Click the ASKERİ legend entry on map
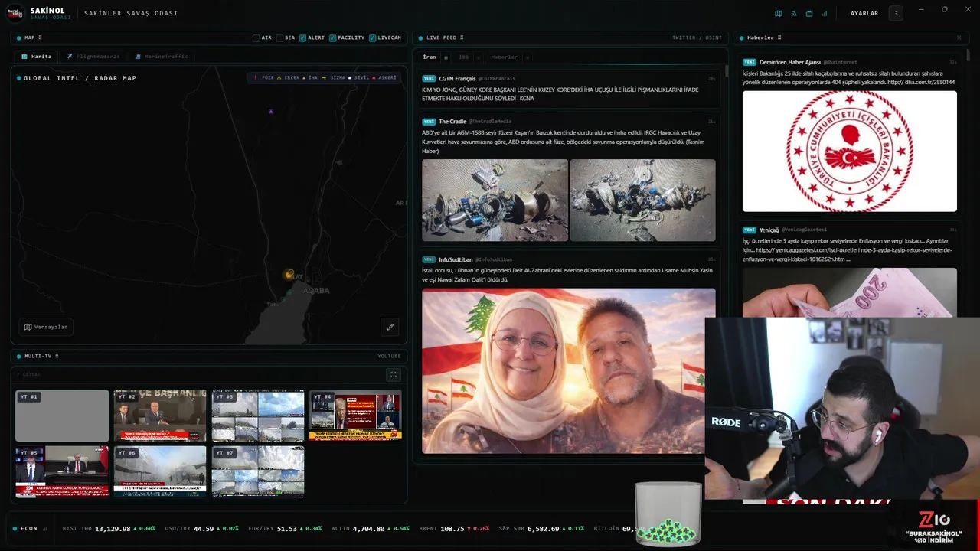 click(x=384, y=77)
